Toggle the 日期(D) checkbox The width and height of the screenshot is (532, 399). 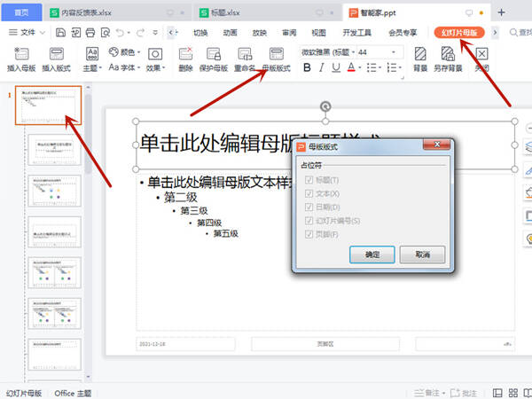[309, 207]
